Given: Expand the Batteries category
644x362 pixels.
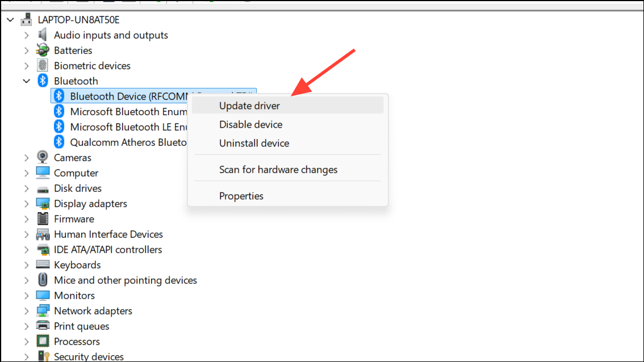Looking at the screenshot, I should coord(26,50).
